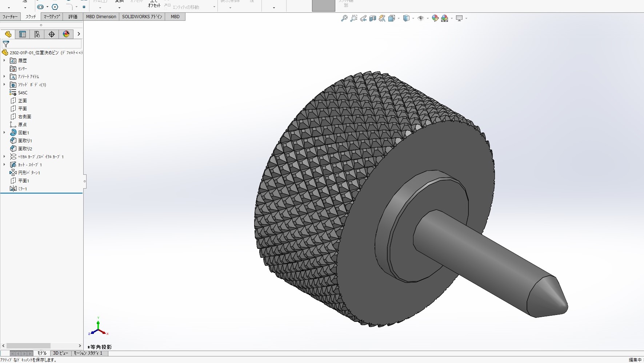Image resolution: width=644 pixels, height=363 pixels.
Task: Switch to the ConfigurationManager panel icon
Action: 37,34
